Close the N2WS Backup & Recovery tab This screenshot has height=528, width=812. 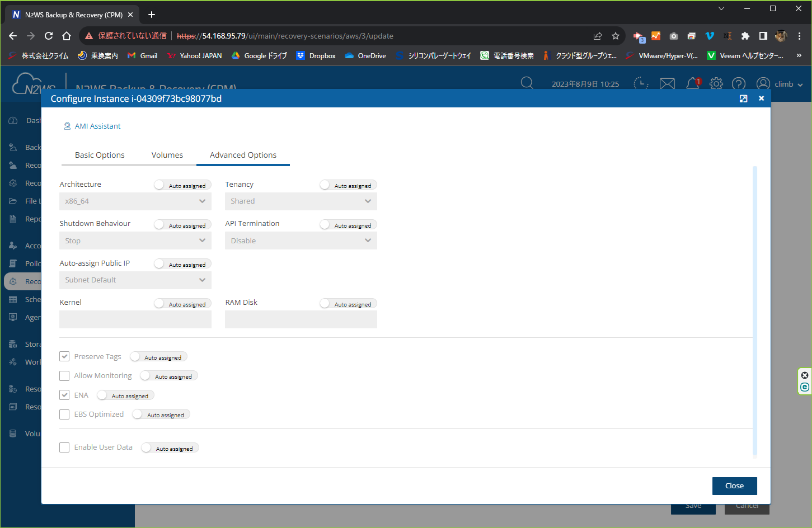tap(130, 15)
